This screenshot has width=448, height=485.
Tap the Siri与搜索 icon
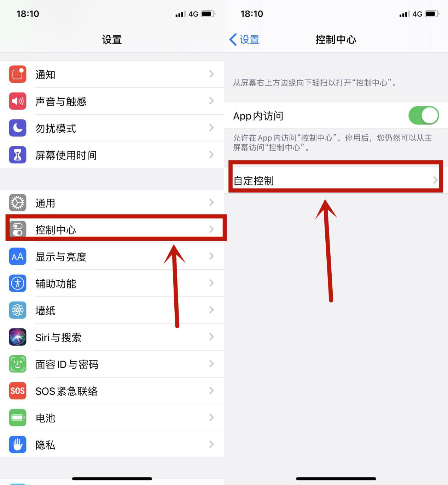click(18, 337)
